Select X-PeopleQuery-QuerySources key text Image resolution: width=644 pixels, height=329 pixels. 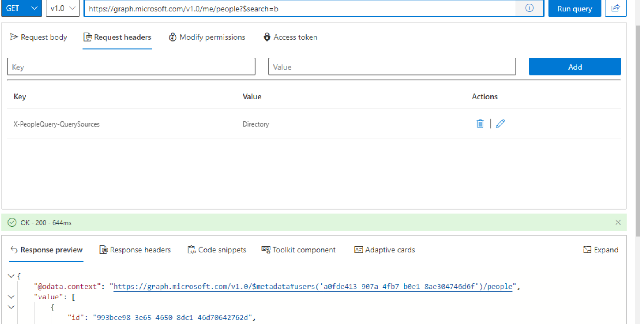(x=56, y=124)
